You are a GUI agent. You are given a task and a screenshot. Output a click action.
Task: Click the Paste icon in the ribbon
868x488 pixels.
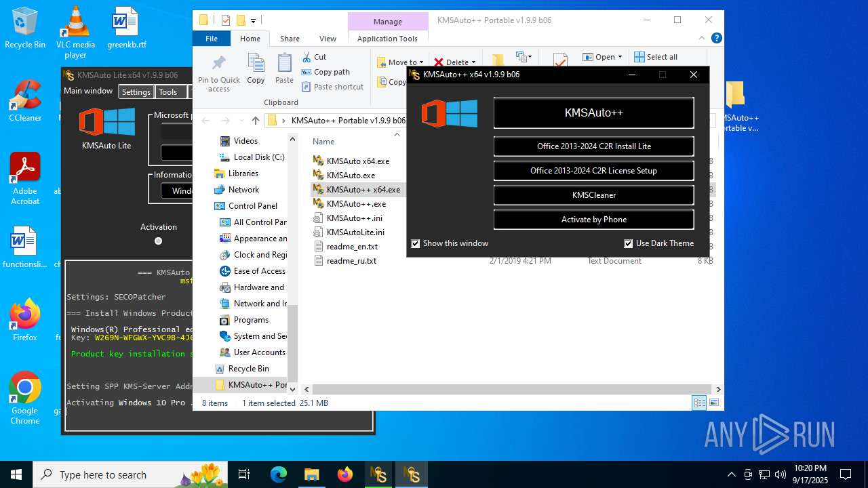(284, 68)
